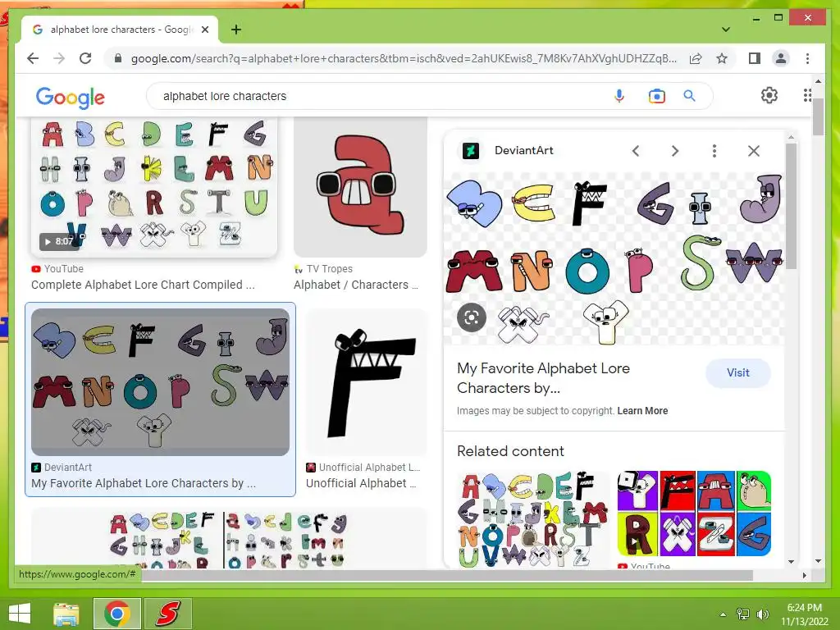The image size is (840, 630).
Task: Bookmark this page with the star icon
Action: 722,58
